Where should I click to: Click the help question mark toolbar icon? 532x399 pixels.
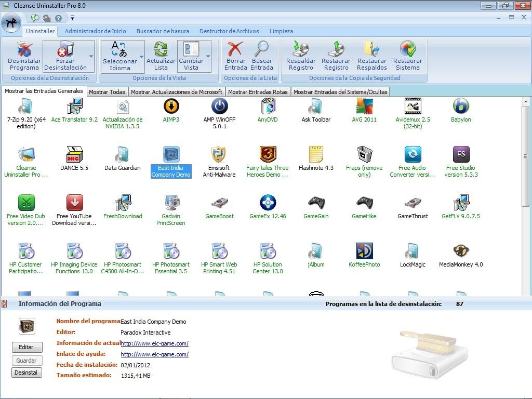click(x=58, y=18)
